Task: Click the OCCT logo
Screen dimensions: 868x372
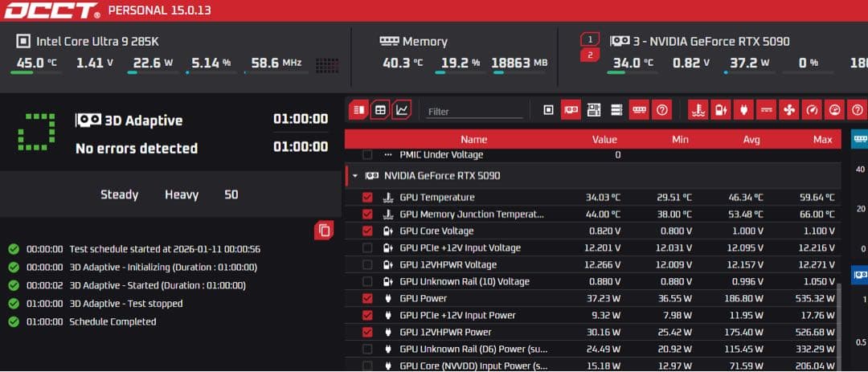Action: click(51, 10)
